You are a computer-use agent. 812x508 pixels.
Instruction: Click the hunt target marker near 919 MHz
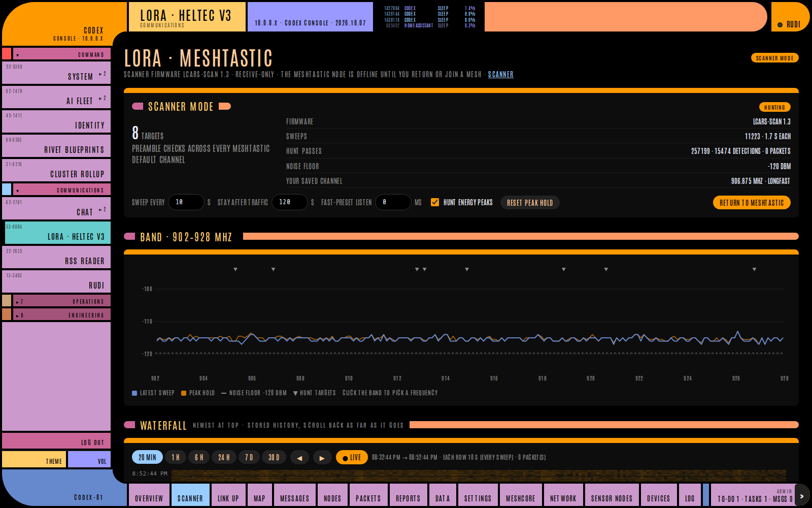[564, 269]
